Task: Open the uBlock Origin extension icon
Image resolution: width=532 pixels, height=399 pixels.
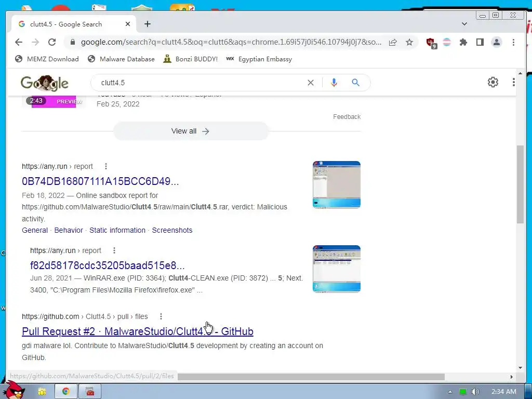Action: [432, 43]
